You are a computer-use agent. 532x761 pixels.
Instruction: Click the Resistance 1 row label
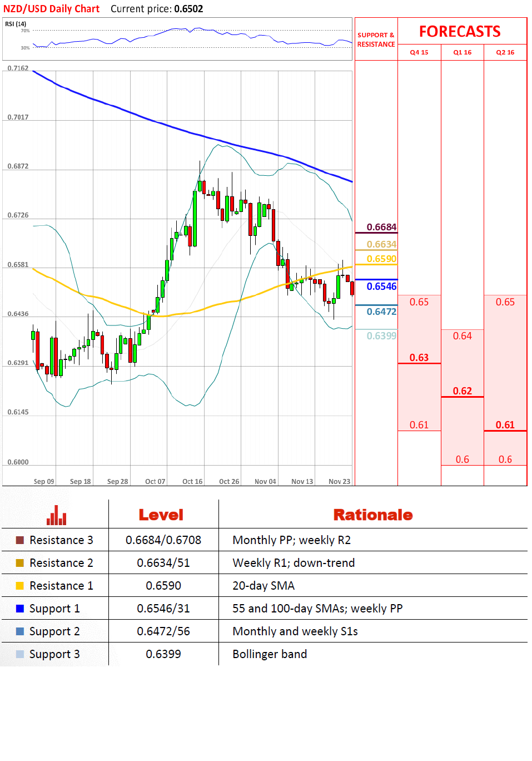[x=61, y=586]
